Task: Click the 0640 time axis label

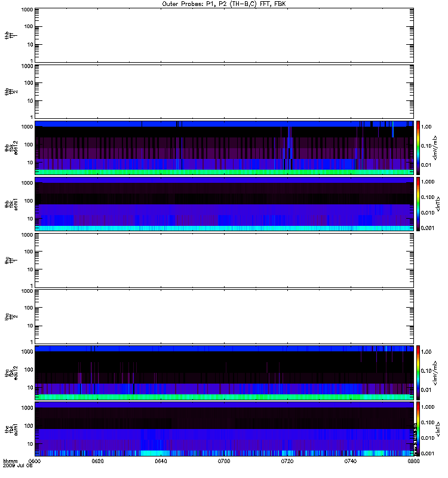Action: point(161,461)
